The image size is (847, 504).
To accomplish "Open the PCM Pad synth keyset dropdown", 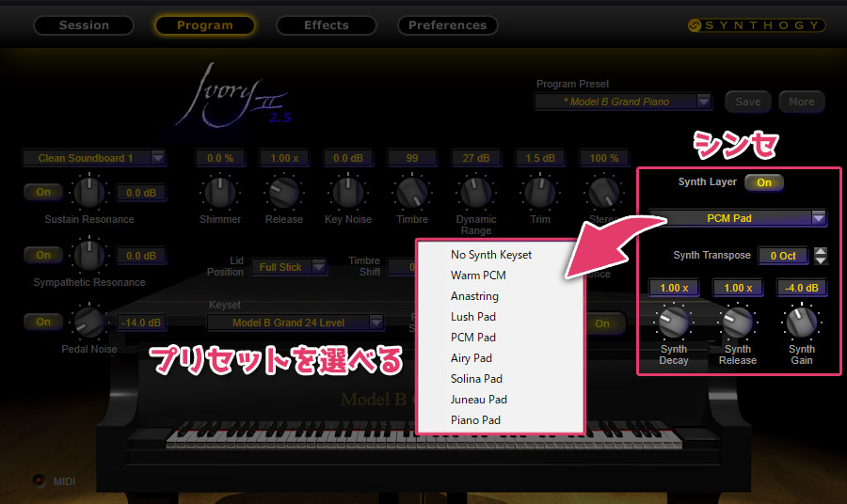I will coord(737,218).
